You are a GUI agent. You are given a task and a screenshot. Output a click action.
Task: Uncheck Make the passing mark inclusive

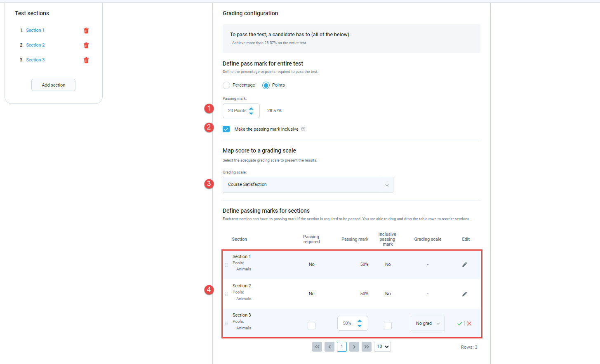pos(226,129)
